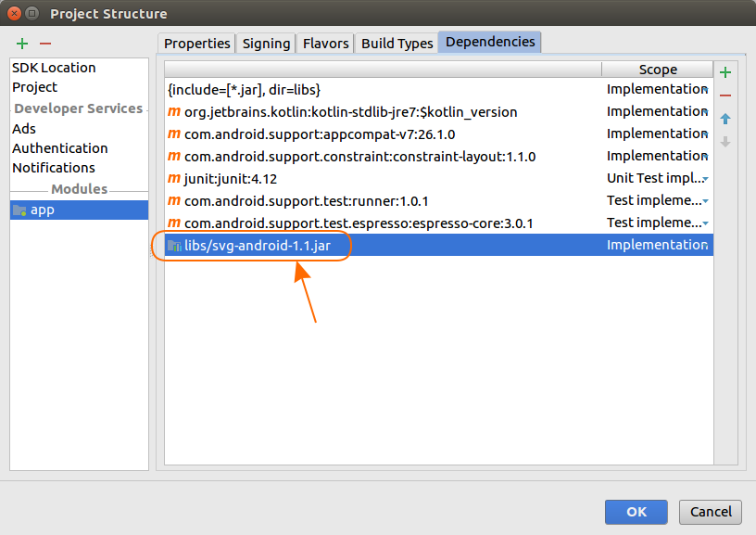Confirm with the OK button
This screenshot has width=756, height=535.
[x=636, y=512]
